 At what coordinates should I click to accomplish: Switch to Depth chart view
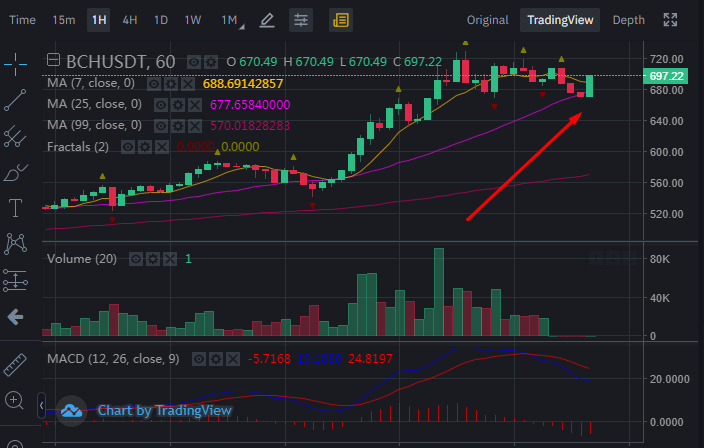click(629, 20)
